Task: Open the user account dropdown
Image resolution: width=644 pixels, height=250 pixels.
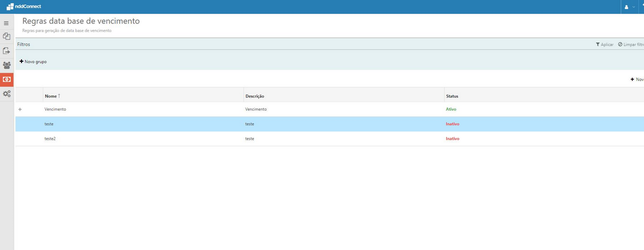Action: [629, 7]
